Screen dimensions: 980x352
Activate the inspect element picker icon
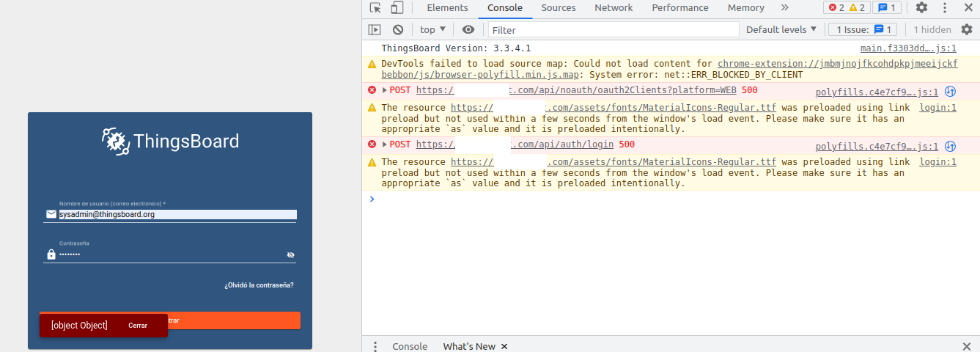[375, 8]
